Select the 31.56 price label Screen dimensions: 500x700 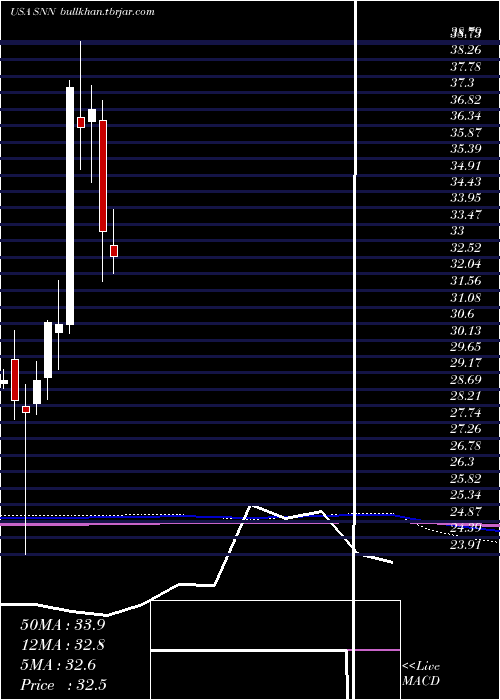466,281
